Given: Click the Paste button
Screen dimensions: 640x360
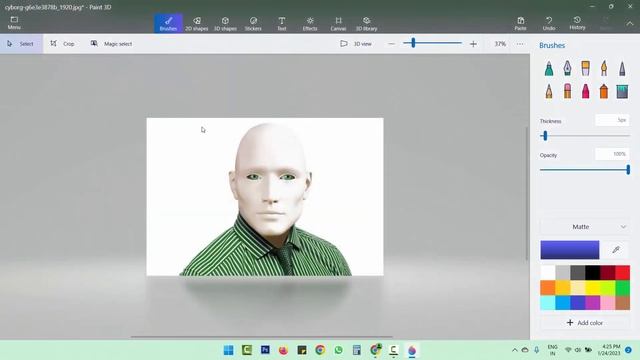Looking at the screenshot, I should tap(520, 24).
